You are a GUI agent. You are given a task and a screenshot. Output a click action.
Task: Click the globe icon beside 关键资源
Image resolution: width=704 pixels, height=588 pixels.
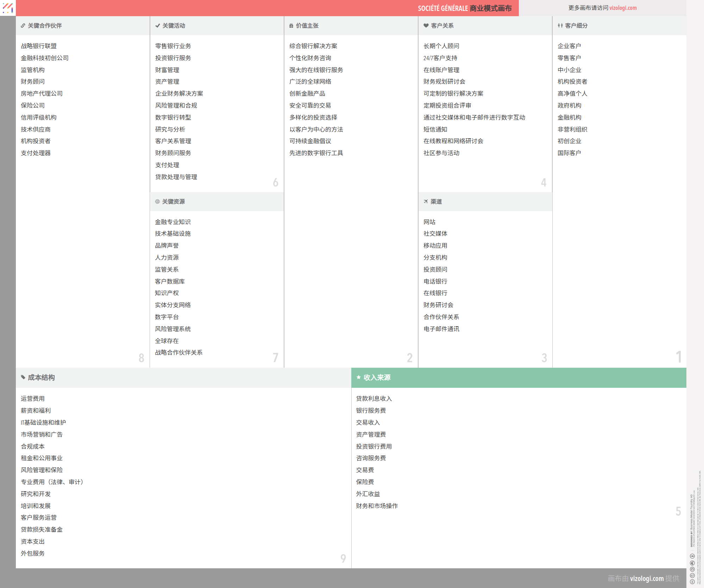pos(157,202)
